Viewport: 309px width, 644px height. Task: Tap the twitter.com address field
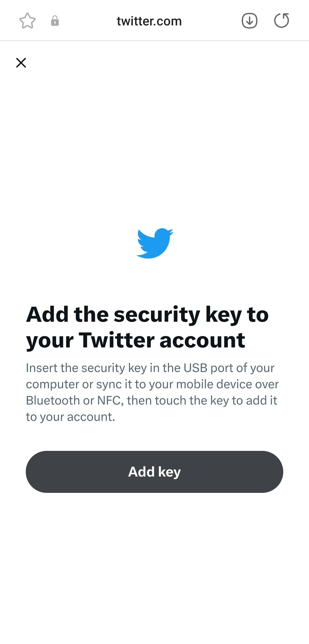[149, 21]
